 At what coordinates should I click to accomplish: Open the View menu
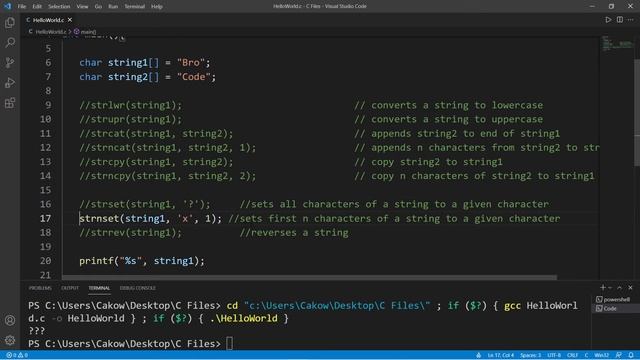82,7
